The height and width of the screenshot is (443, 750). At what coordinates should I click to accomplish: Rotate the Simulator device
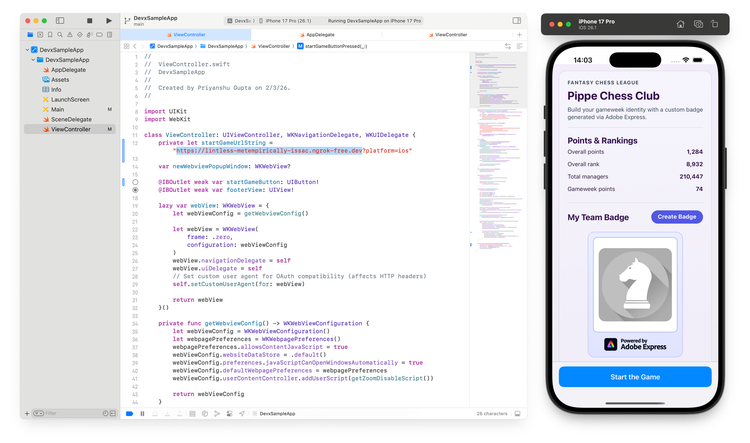pos(715,24)
